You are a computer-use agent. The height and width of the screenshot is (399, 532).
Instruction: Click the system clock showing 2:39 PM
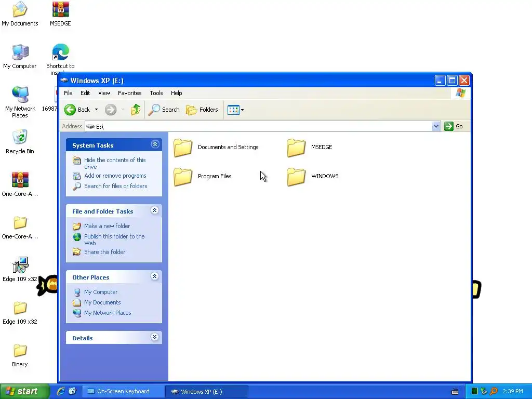click(x=513, y=392)
